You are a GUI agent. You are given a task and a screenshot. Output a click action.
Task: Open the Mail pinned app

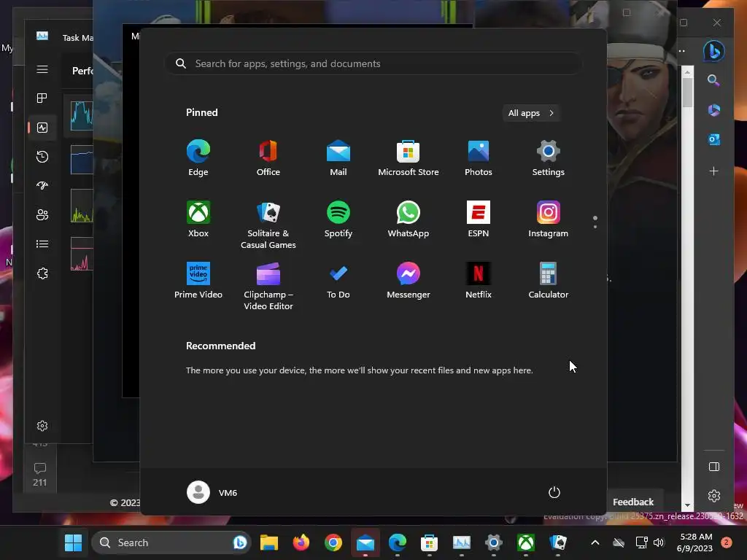tap(338, 158)
